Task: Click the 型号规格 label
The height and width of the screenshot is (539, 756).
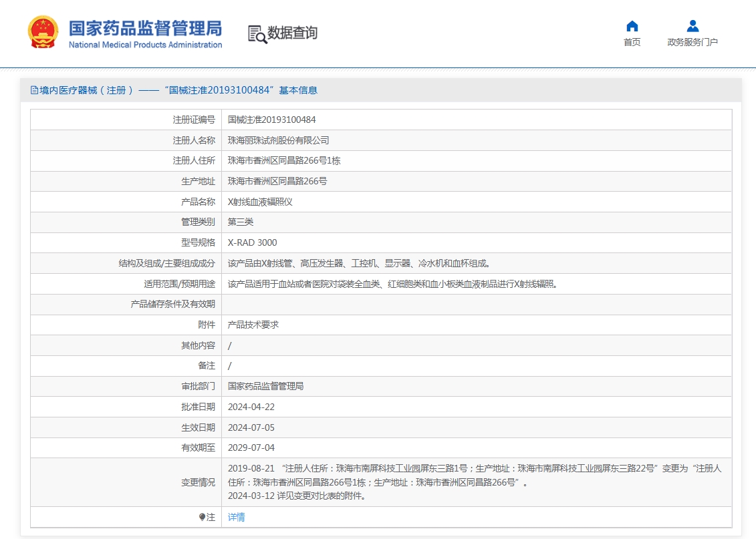Action: (x=198, y=242)
